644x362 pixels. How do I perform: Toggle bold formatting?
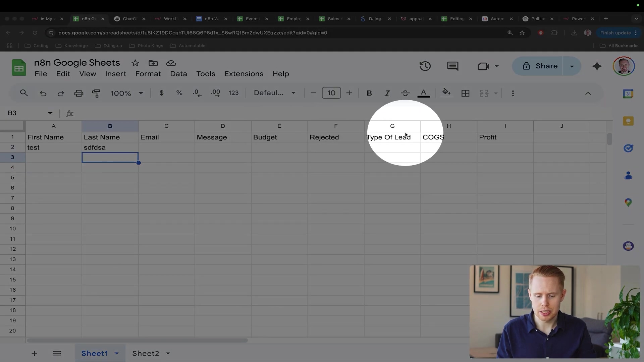click(x=369, y=93)
